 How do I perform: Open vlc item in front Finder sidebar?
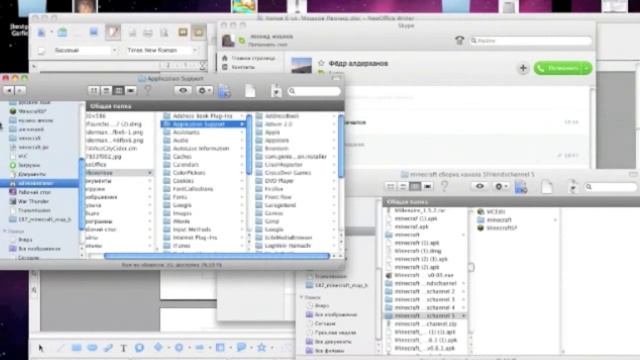click(x=22, y=156)
